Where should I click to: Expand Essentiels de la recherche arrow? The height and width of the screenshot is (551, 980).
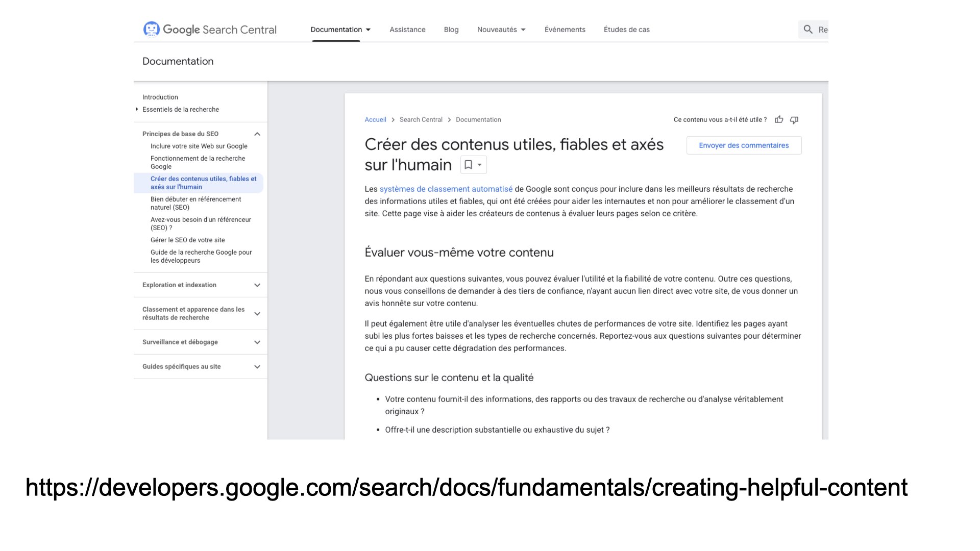coord(137,109)
